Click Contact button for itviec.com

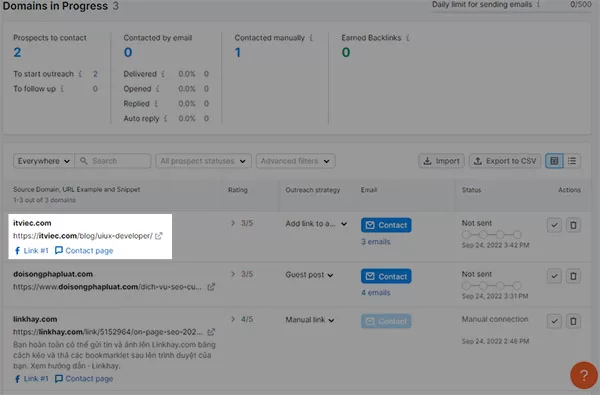pyautogui.click(x=386, y=225)
